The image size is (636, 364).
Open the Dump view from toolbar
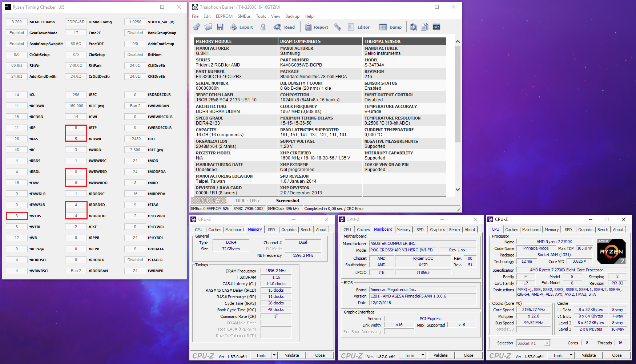coord(390,27)
